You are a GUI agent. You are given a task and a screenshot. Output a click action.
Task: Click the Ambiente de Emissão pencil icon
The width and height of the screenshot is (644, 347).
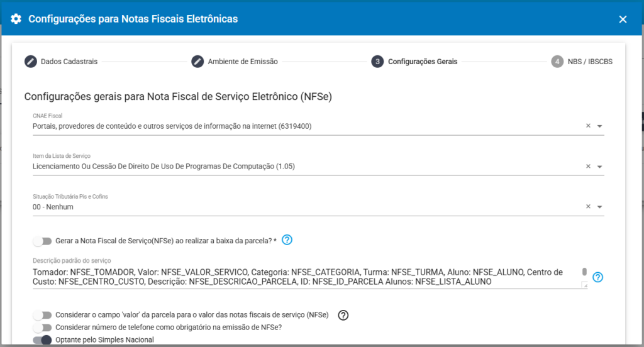click(x=197, y=62)
